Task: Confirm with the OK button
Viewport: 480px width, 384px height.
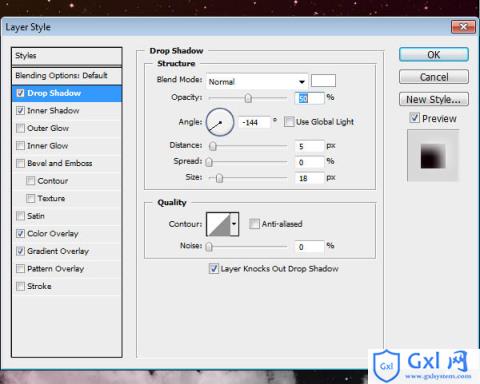Action: pyautogui.click(x=434, y=55)
